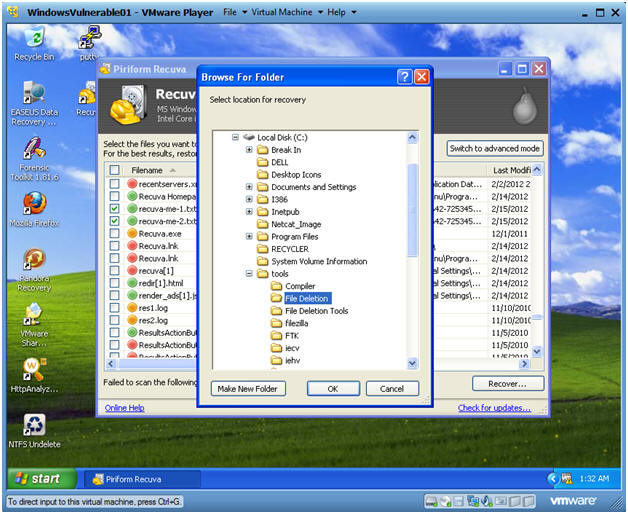Click the Recuva file list down arrow
Image resolution: width=628 pixels, height=514 pixels.
pos(537,351)
